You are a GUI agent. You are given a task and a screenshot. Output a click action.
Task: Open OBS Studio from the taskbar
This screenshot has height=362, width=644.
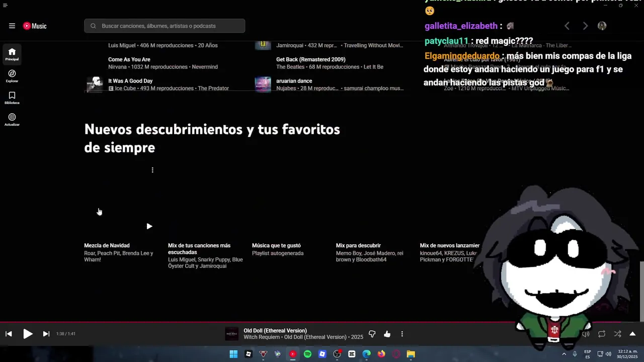337,354
